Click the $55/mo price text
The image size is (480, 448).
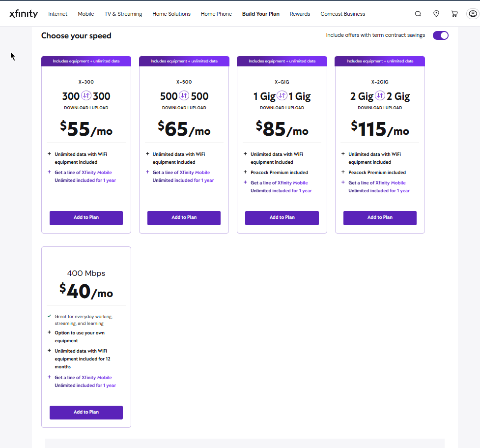86,129
